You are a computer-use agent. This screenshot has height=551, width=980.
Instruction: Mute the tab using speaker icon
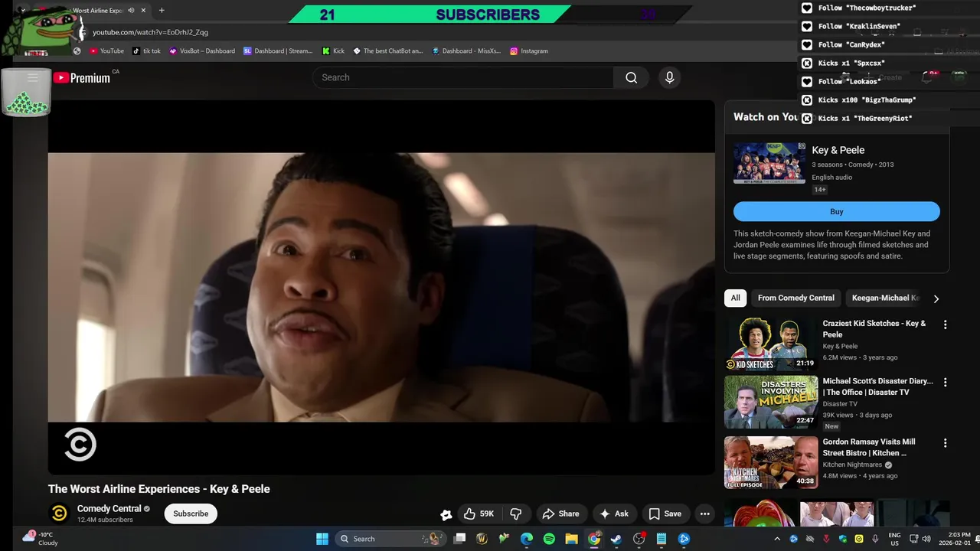pyautogui.click(x=131, y=11)
